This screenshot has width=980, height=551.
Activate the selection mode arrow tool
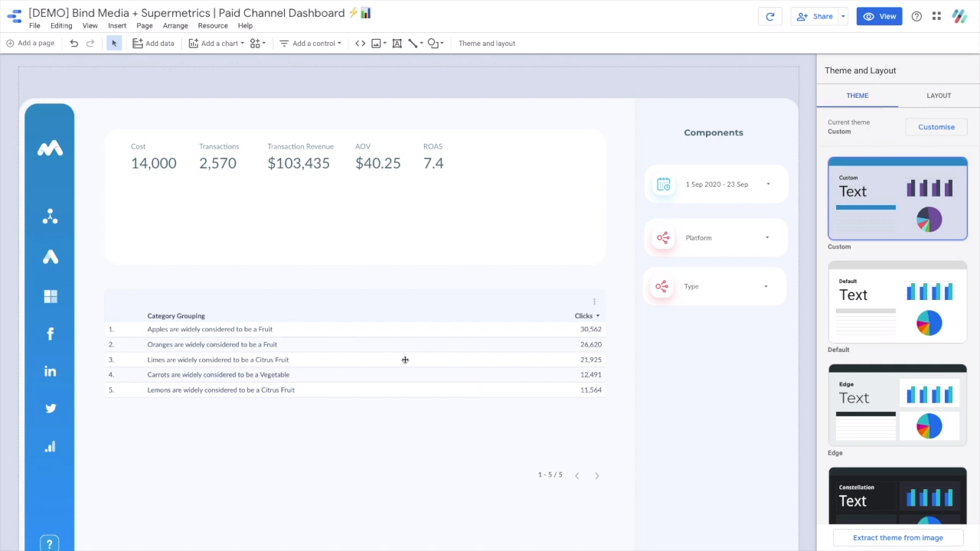coord(114,44)
